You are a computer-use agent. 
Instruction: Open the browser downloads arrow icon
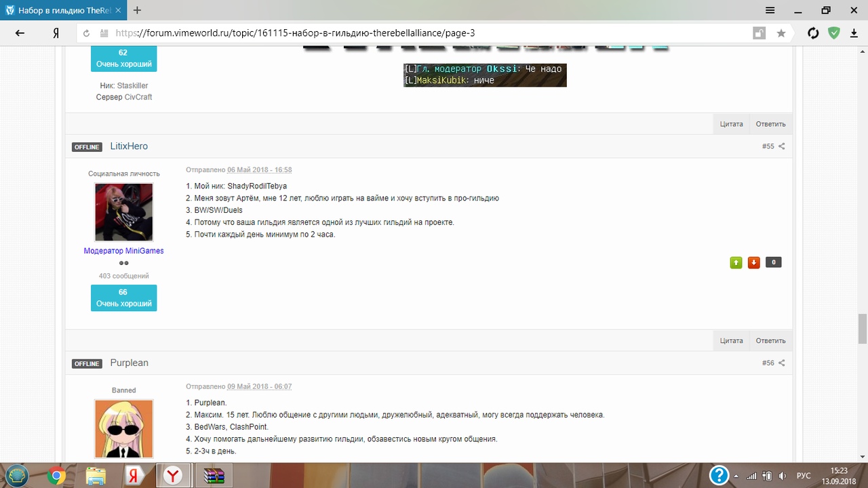854,33
